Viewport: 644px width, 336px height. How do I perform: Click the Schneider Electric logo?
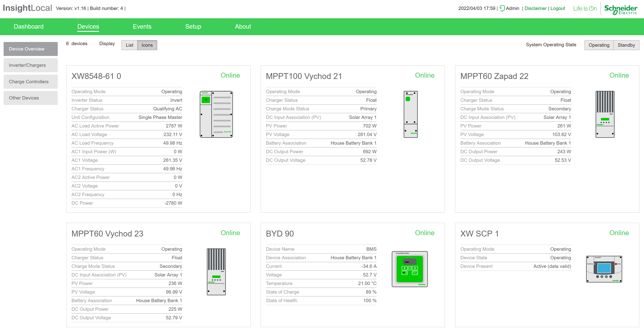tap(621, 9)
